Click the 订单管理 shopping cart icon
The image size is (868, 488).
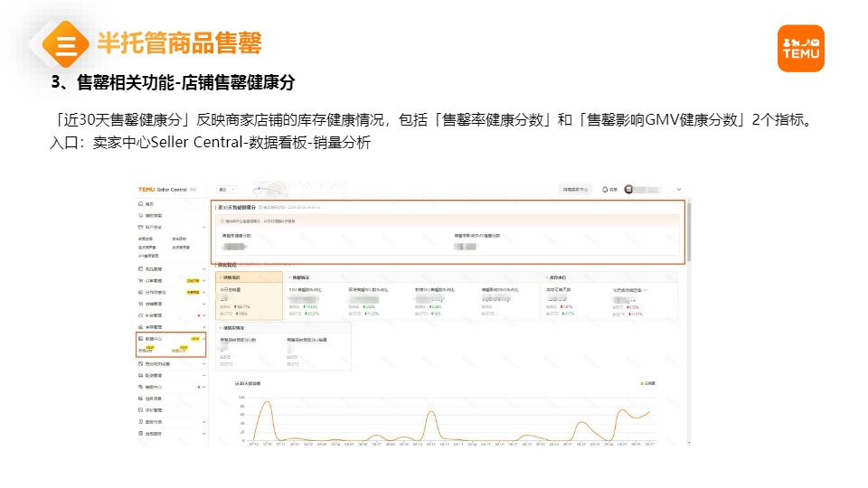(x=140, y=280)
